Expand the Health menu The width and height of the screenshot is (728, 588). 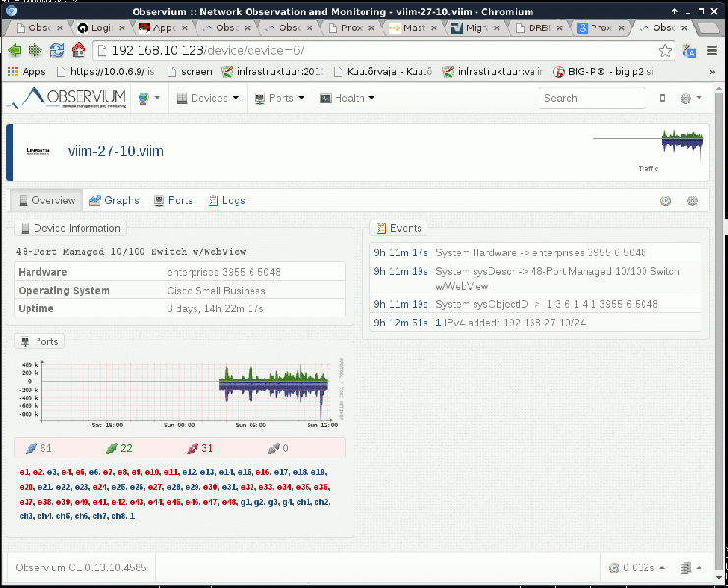click(347, 98)
